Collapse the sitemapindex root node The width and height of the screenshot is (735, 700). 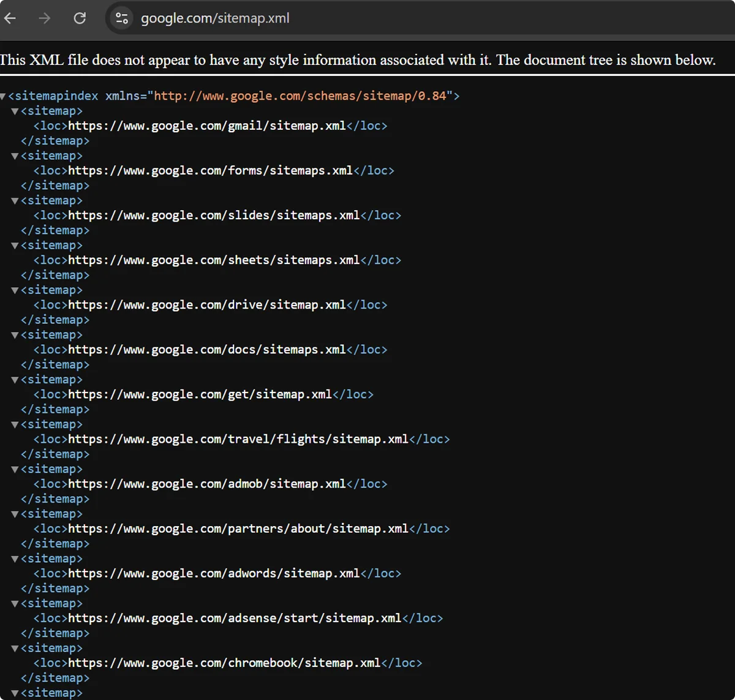(3, 96)
